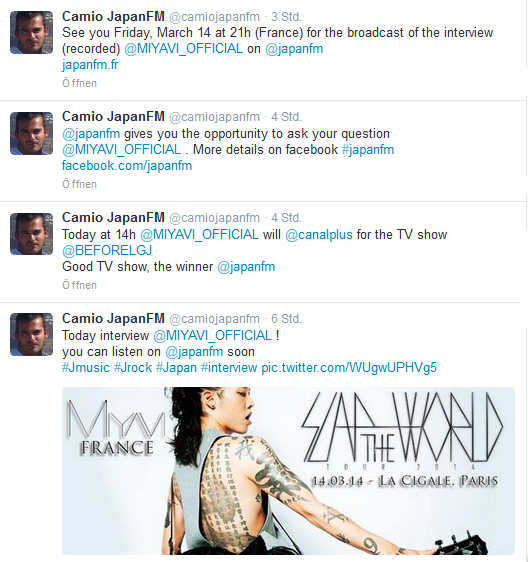Open Camio JapanFM name on last tweet
The width and height of the screenshot is (528, 562).
(x=113, y=318)
